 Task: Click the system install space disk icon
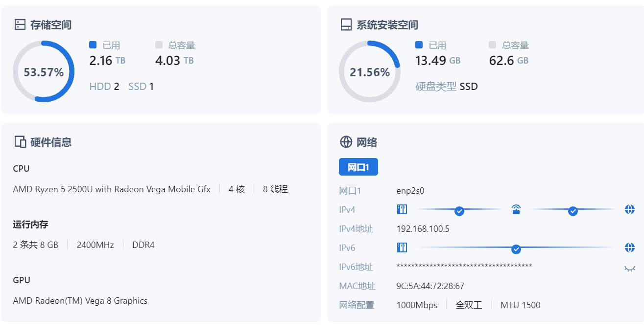click(x=346, y=24)
